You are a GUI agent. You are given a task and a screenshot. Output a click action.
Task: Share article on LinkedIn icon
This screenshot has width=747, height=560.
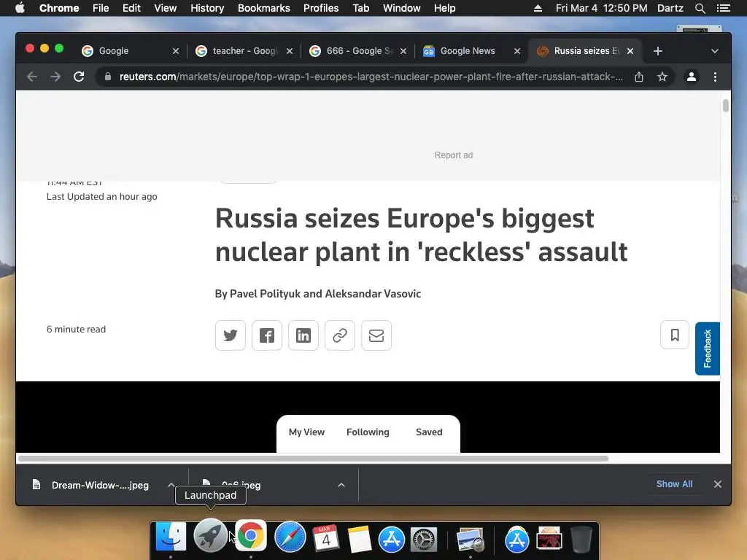[303, 335]
